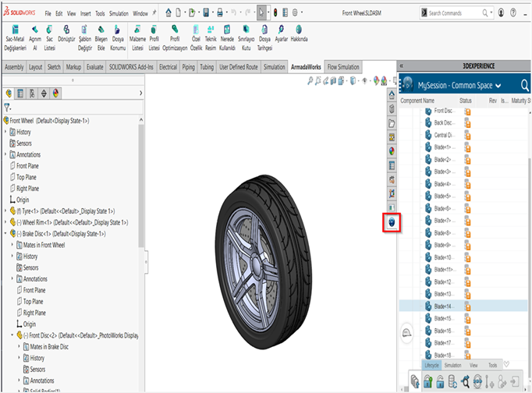Open the MySession - Common Space dropdown
Screen dimensions: 532x393
(x=498, y=85)
